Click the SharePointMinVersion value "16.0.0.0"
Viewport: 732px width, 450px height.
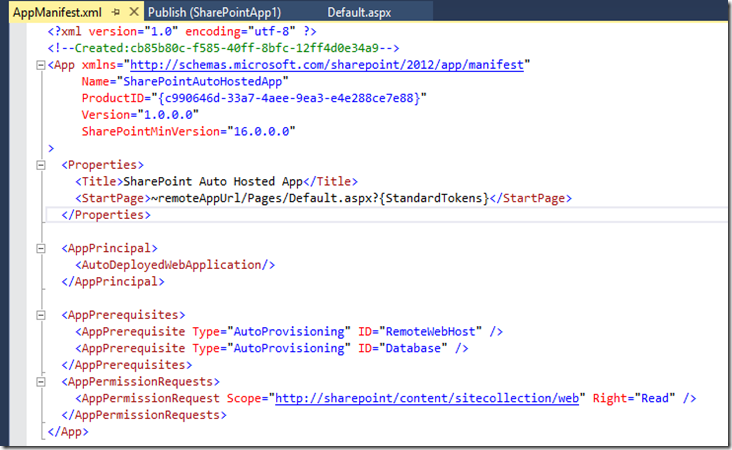point(261,132)
